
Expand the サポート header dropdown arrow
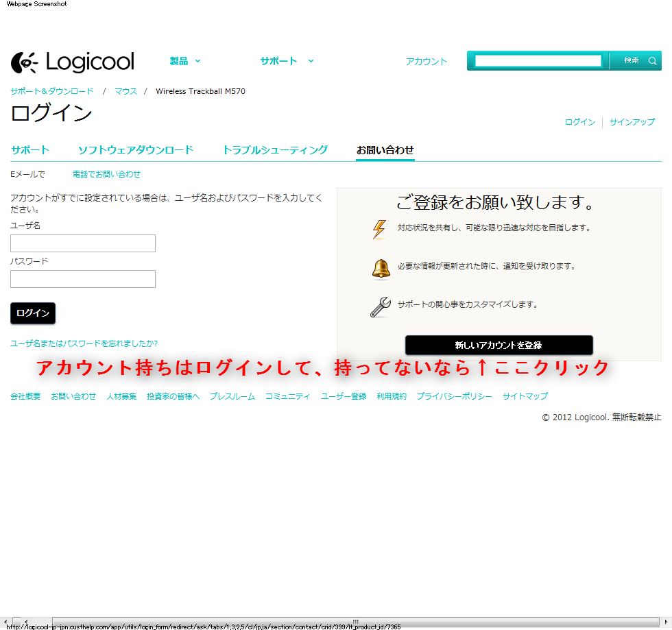pyautogui.click(x=311, y=61)
